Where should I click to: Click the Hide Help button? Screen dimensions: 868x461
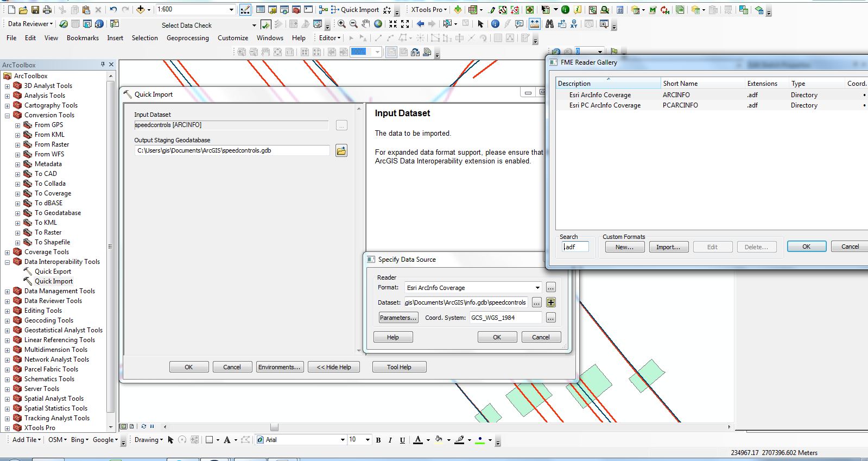pyautogui.click(x=334, y=367)
